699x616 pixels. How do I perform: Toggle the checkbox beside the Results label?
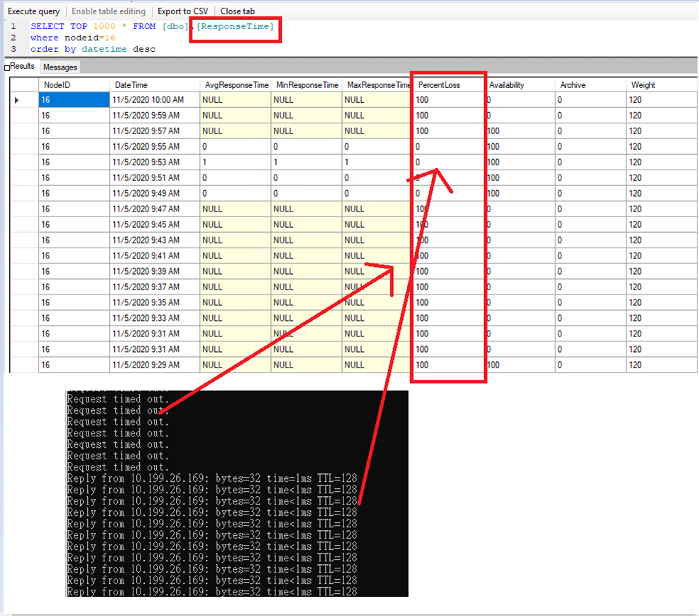6,67
